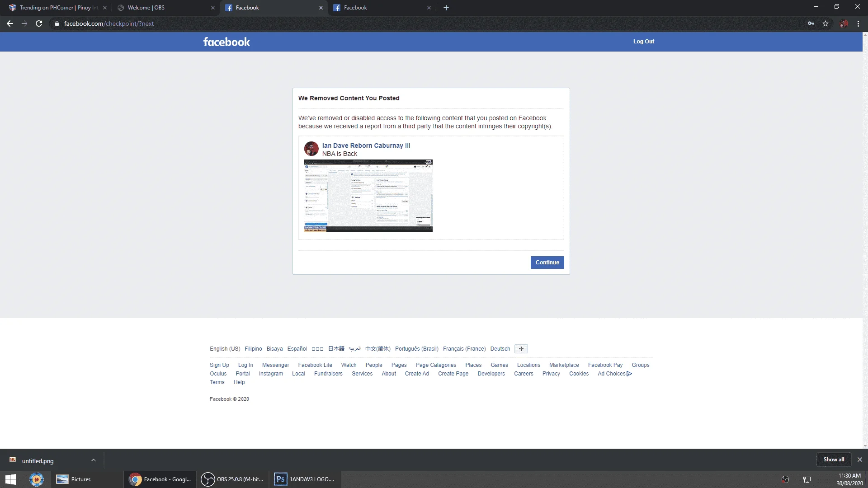Open the Instagram footer link

(271, 374)
